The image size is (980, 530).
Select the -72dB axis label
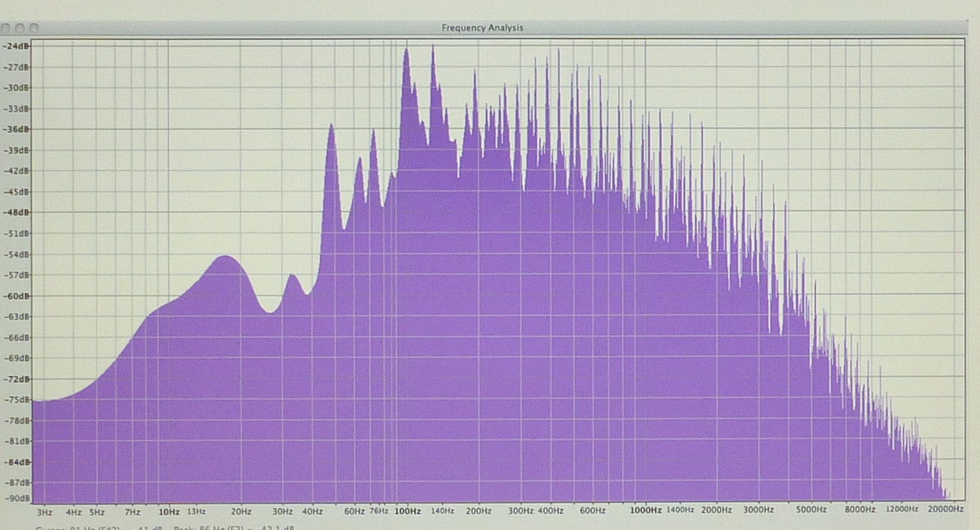point(16,379)
